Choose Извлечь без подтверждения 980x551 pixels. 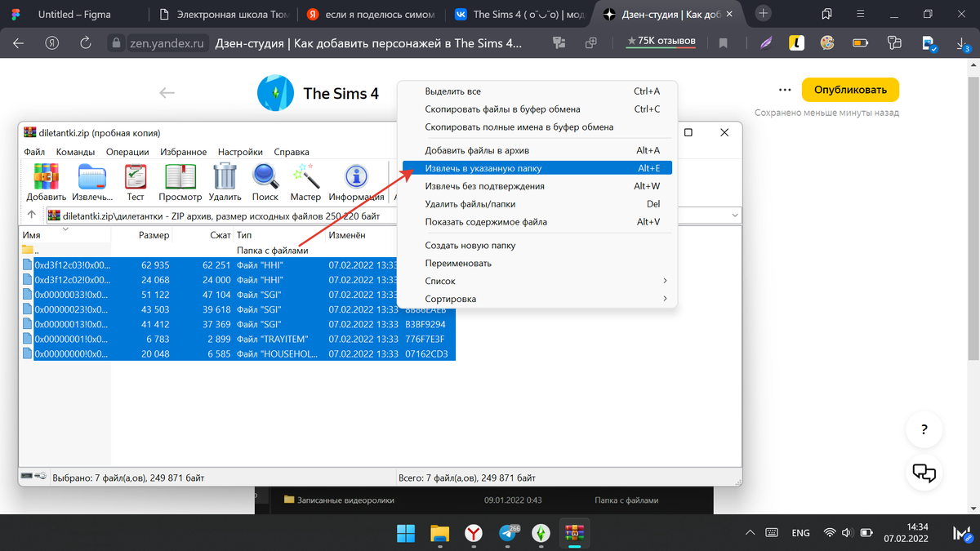click(x=537, y=186)
